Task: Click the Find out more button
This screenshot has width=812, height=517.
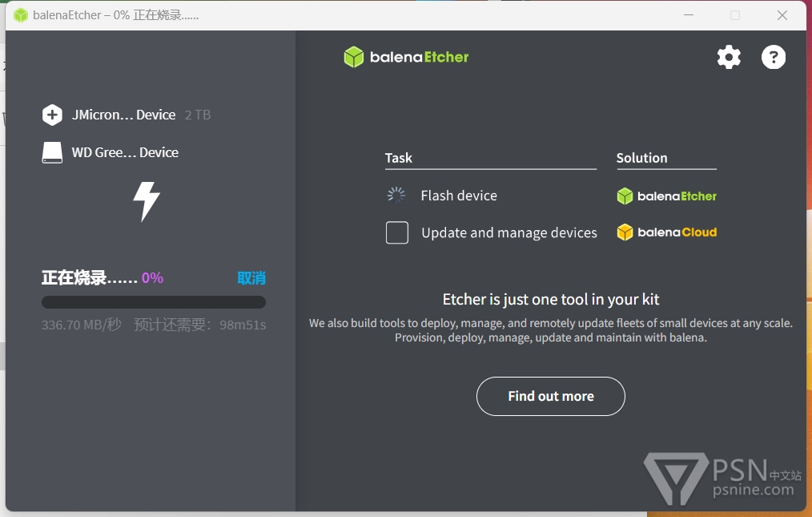Action: [x=550, y=396]
